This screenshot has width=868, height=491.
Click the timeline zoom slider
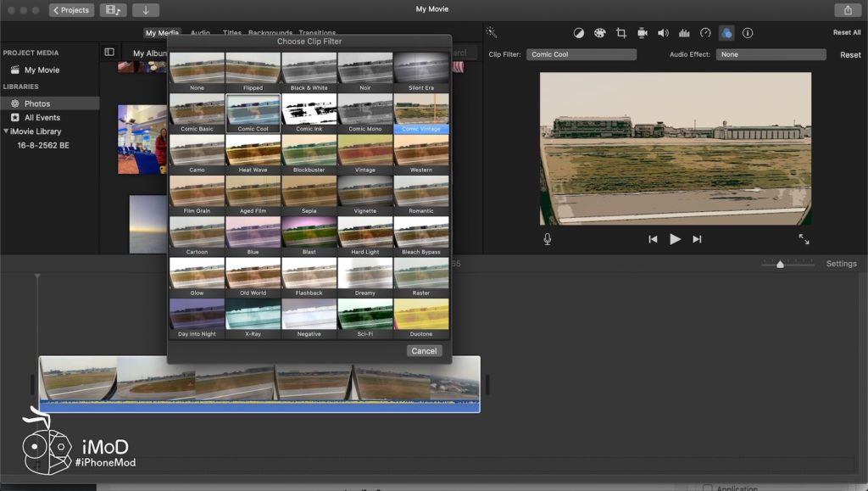click(780, 264)
